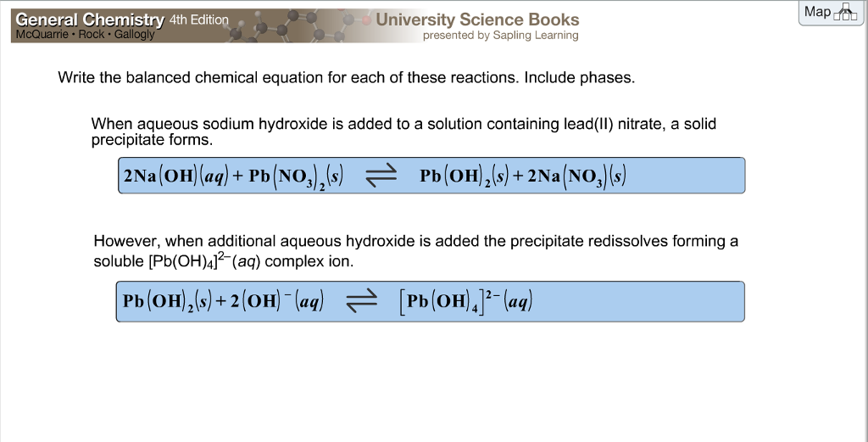
Task: Focus the complex ion equation field
Action: [430, 301]
